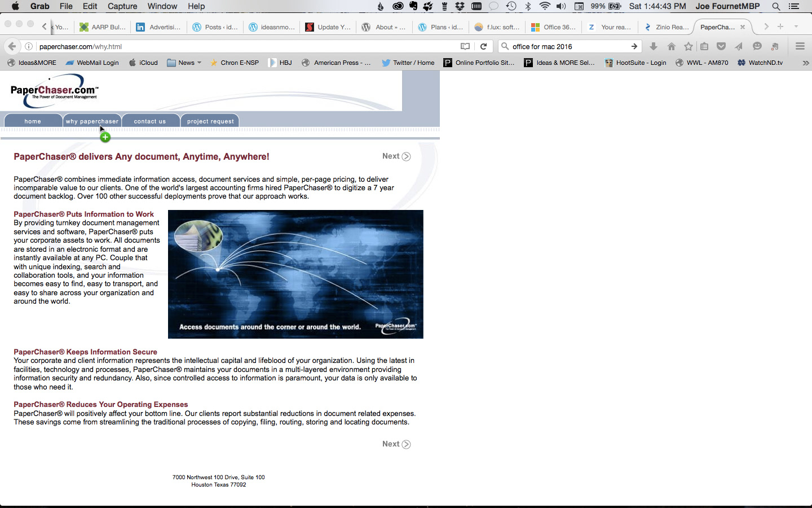812x508 pixels.
Task: Click the why paperchaser navigation tab
Action: click(x=92, y=121)
